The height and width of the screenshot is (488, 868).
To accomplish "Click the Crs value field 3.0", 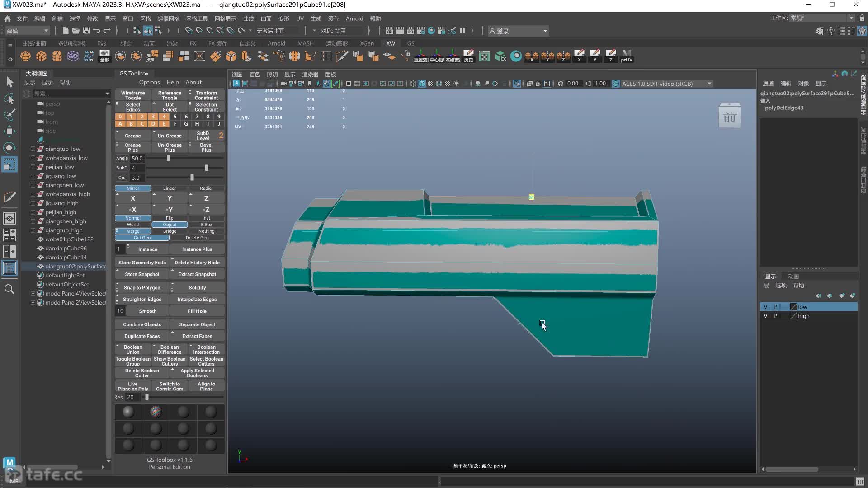I will pyautogui.click(x=137, y=178).
